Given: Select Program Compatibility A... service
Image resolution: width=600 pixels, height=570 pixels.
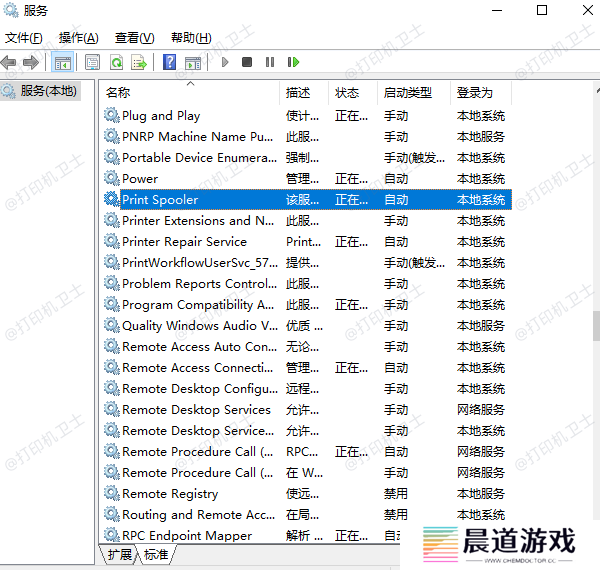Looking at the screenshot, I should pyautogui.click(x=198, y=305).
